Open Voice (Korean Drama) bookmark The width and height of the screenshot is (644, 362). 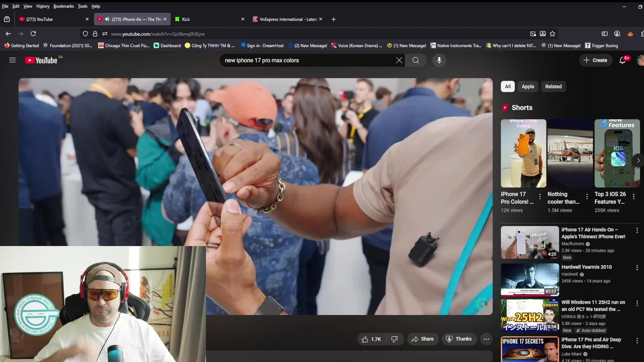coord(357,46)
